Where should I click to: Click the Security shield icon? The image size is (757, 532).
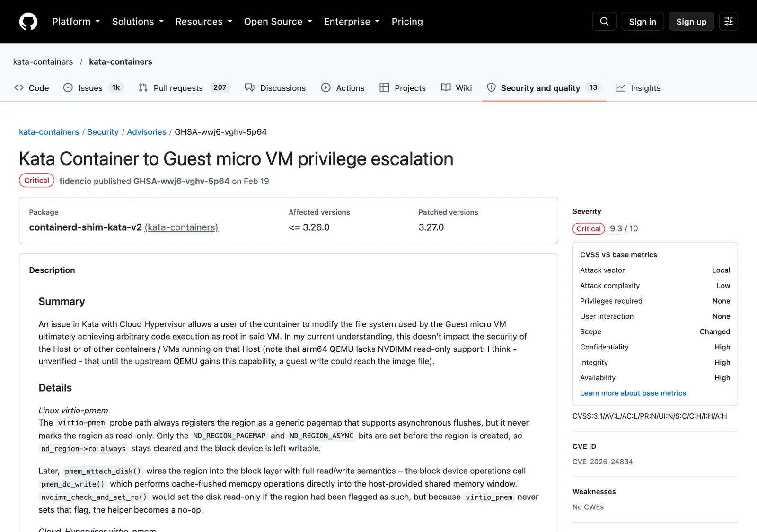click(492, 87)
